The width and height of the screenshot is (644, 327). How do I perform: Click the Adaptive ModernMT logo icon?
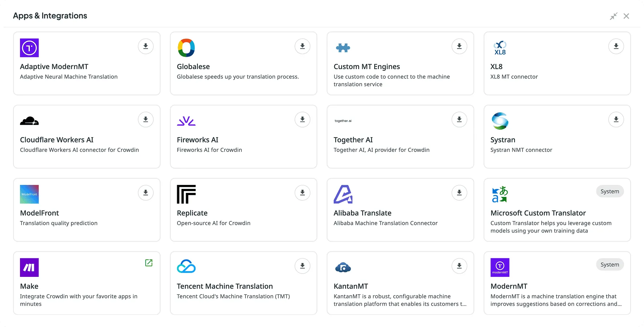[x=29, y=48]
